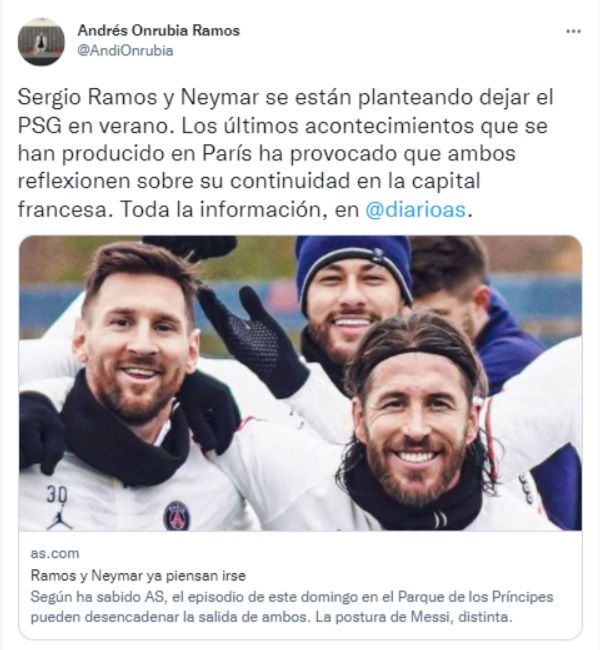Click the author's round profile avatar
Screen dimensions: 600x650
pos(41,41)
